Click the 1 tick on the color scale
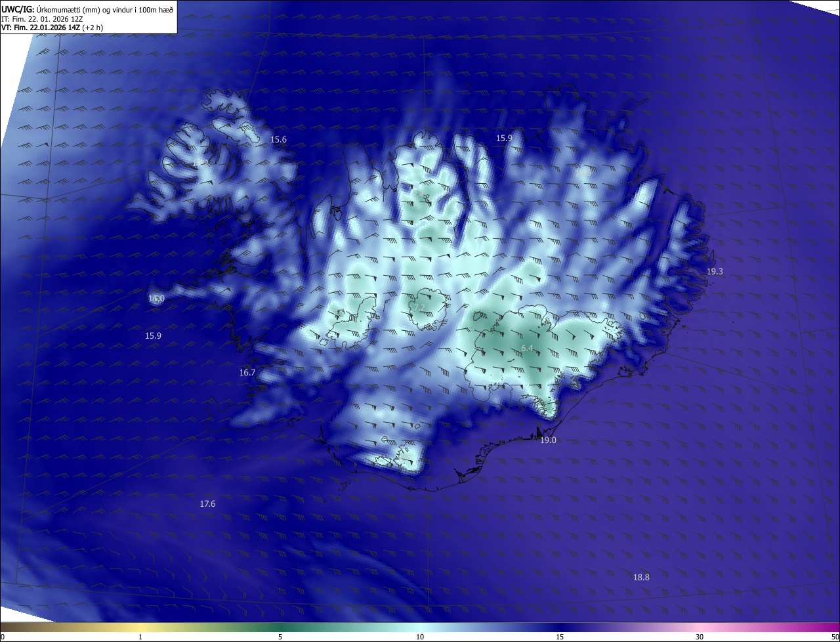The width and height of the screenshot is (840, 642). (141, 637)
